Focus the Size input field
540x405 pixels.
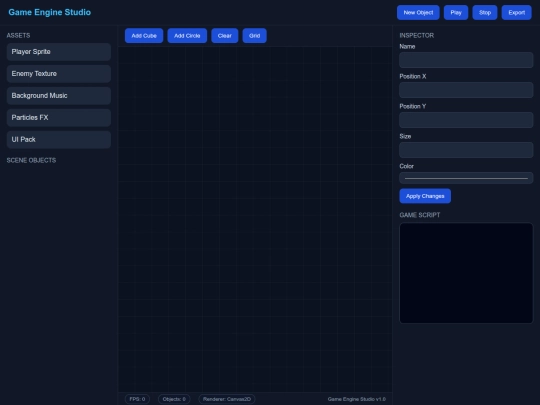(x=466, y=150)
